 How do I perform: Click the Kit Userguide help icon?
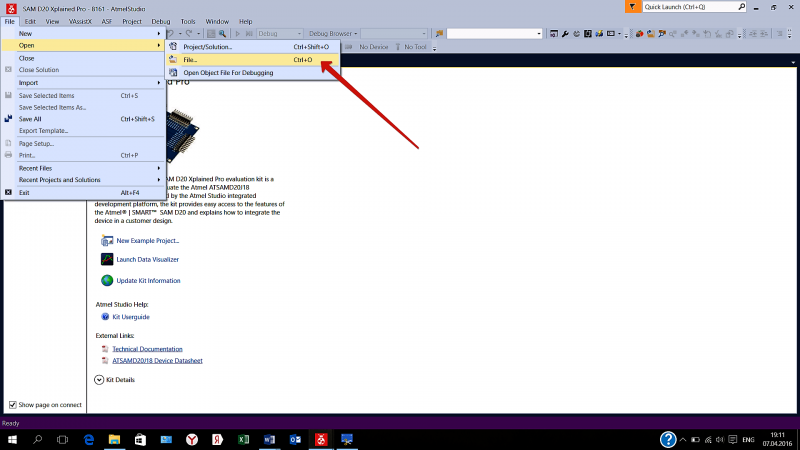click(105, 317)
